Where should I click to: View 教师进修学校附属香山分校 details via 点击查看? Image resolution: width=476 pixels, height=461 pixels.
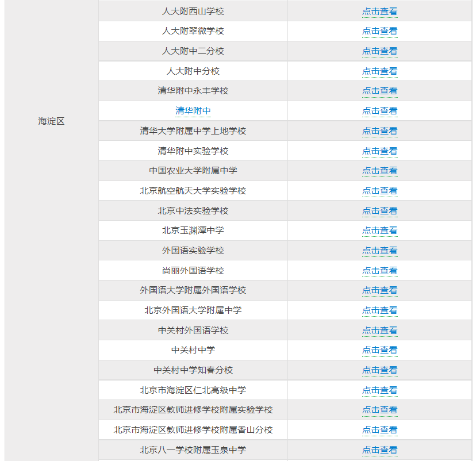coord(380,430)
